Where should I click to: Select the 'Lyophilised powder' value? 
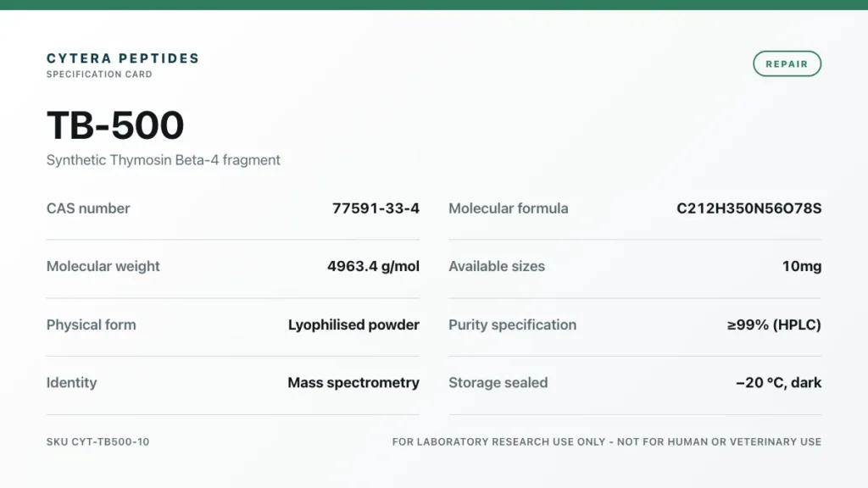point(353,324)
